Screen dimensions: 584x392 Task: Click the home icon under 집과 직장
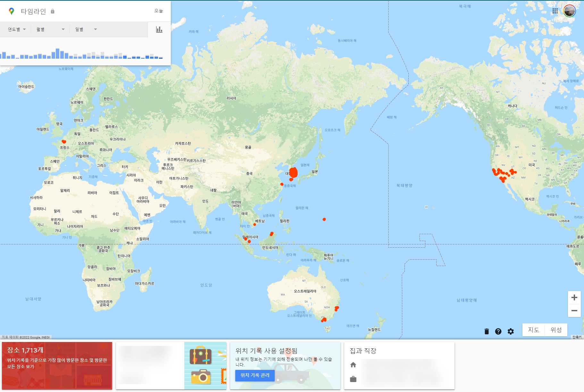coord(354,364)
